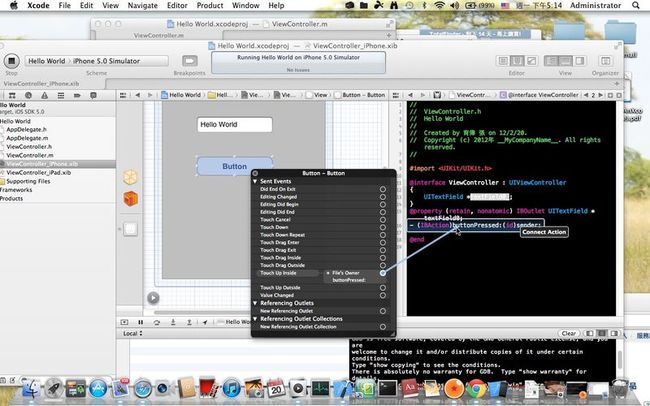Open the Navigate menu
The width and height of the screenshot is (650, 406).
pyautogui.click(x=143, y=5)
